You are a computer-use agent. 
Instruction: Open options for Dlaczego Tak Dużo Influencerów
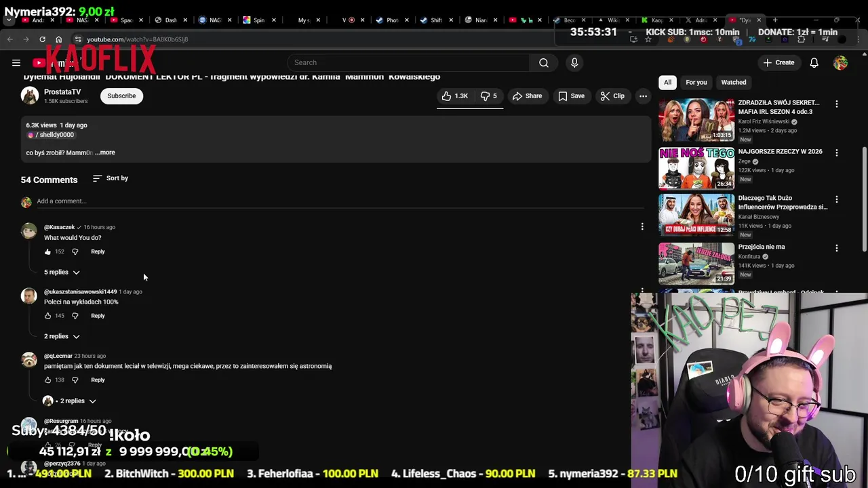[836, 199]
